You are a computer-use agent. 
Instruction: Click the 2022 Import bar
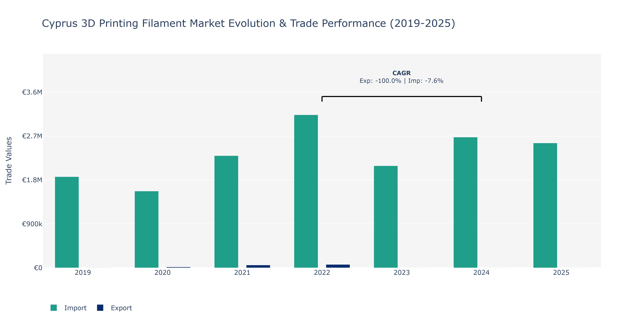tap(306, 191)
